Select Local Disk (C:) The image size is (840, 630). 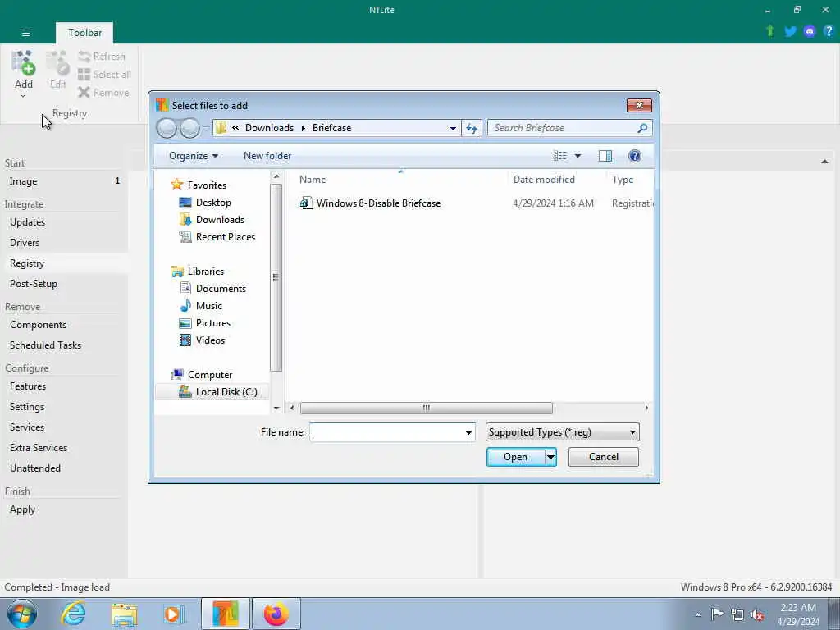pos(226,391)
